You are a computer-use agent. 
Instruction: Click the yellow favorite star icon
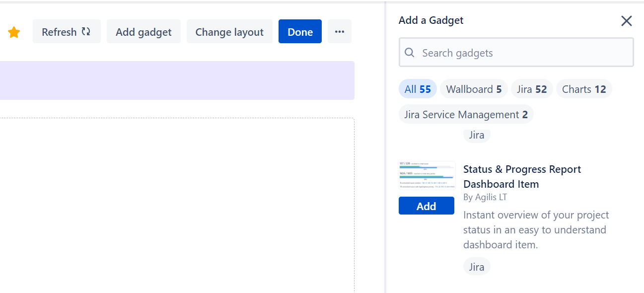[x=14, y=31]
